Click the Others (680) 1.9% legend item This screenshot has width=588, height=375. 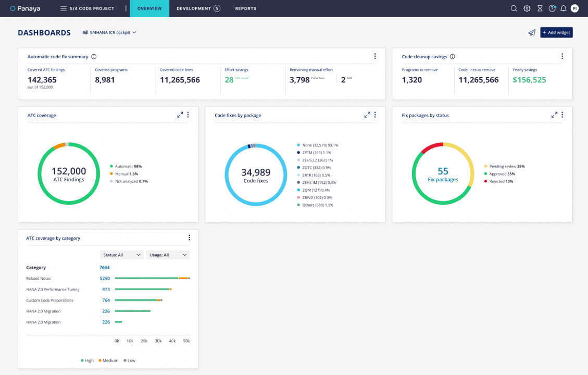click(316, 205)
